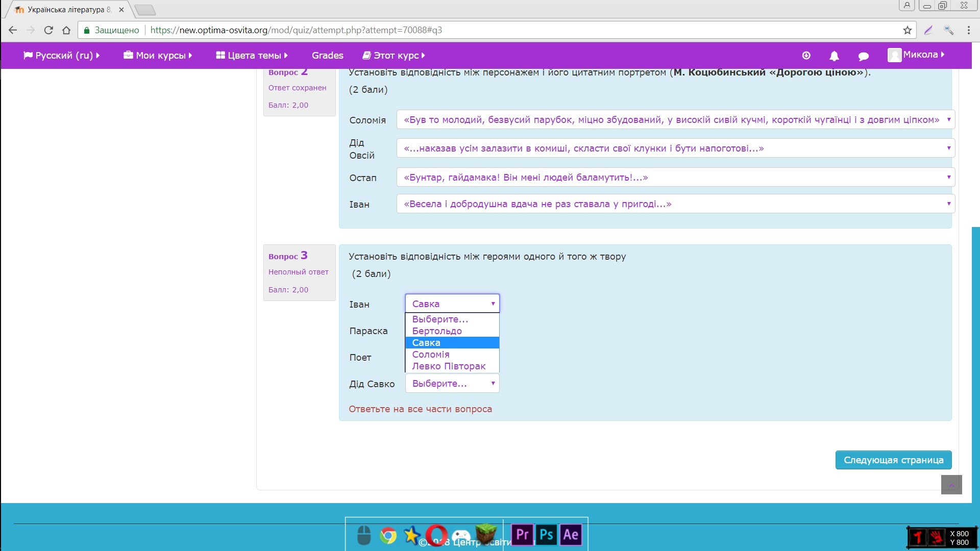The width and height of the screenshot is (980, 551).
Task: Click the notifications bell icon
Action: [x=834, y=56]
